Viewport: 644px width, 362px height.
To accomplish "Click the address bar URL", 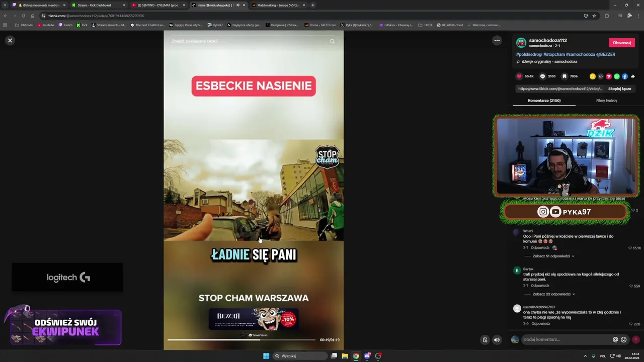I will coord(96,16).
